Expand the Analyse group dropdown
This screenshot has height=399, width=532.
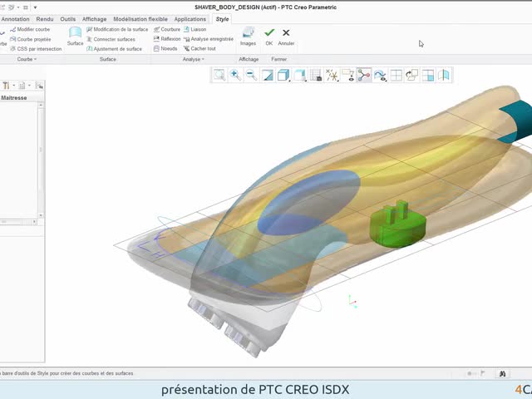click(194, 59)
